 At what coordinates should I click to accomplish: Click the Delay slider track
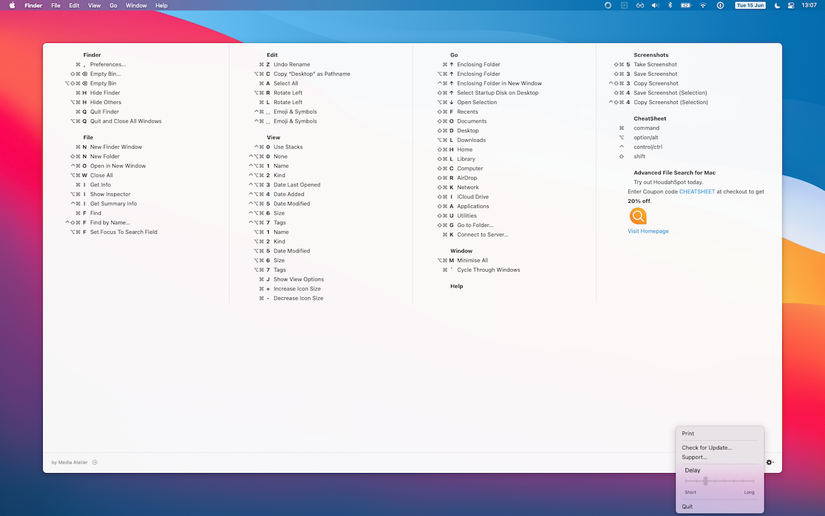[719, 481]
